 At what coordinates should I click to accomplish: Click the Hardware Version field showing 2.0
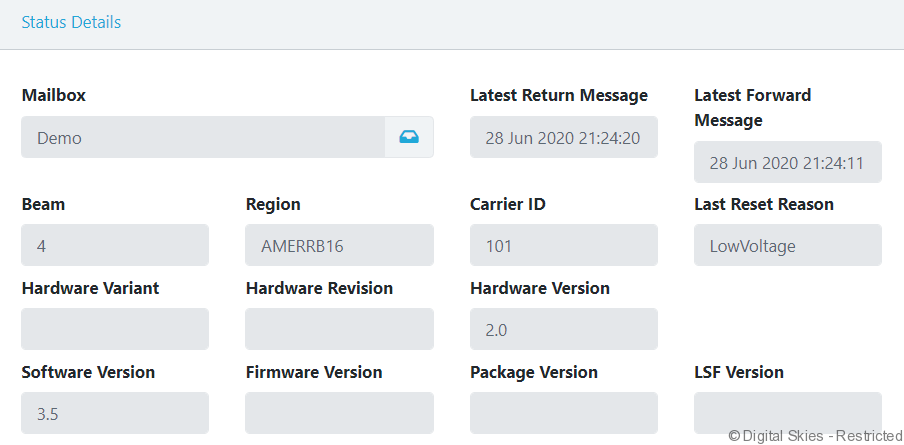[x=564, y=329]
